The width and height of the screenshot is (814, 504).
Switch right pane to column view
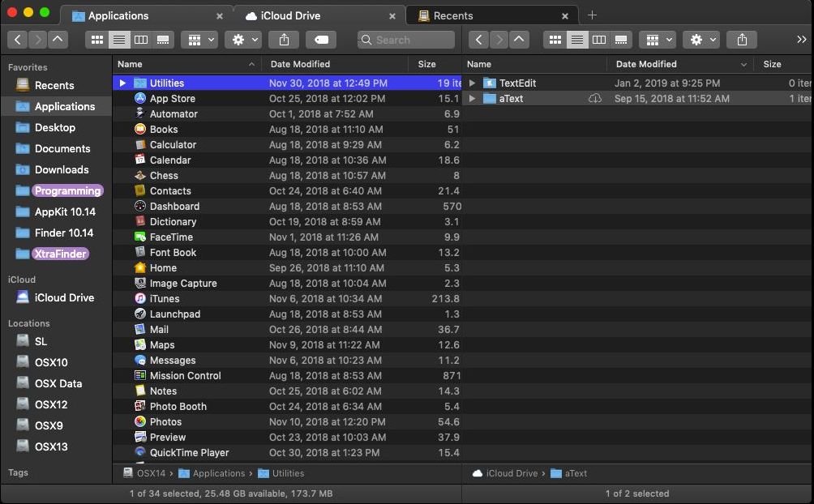[x=598, y=40]
